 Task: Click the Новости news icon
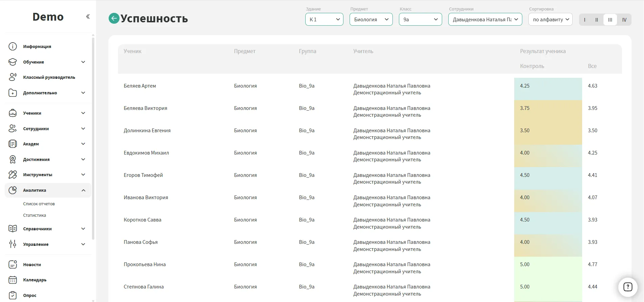[x=13, y=264]
